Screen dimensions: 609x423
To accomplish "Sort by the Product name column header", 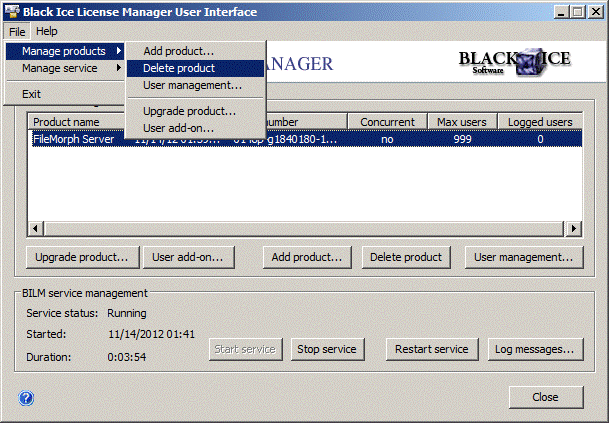I will click(77, 122).
